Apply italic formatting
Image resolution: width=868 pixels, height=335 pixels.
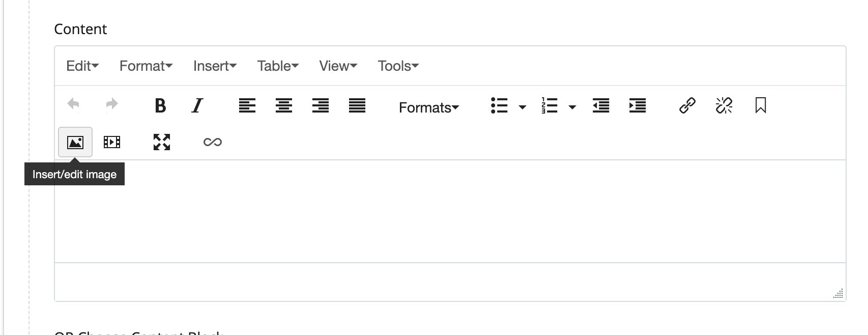coord(198,106)
